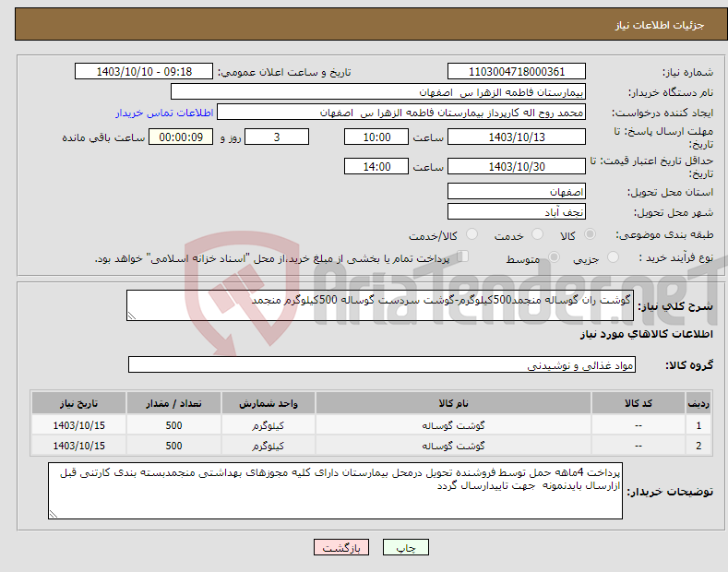Click the واحد شمارش column header
This screenshot has height=572, width=728.
[269, 403]
